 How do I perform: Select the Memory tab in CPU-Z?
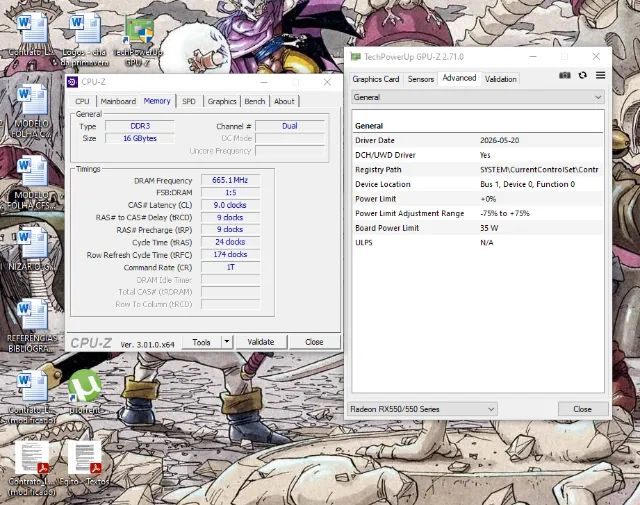(x=157, y=101)
